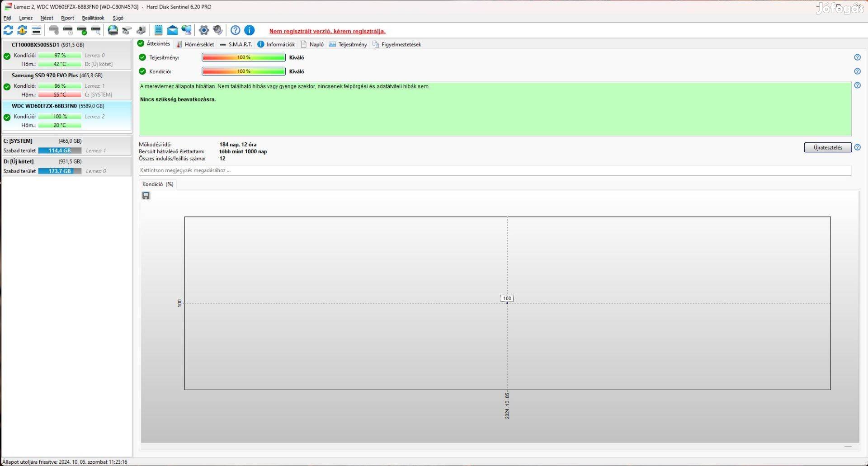Click the computer and devices toolbar icon
This screenshot has width=868, height=466.
pos(141,30)
